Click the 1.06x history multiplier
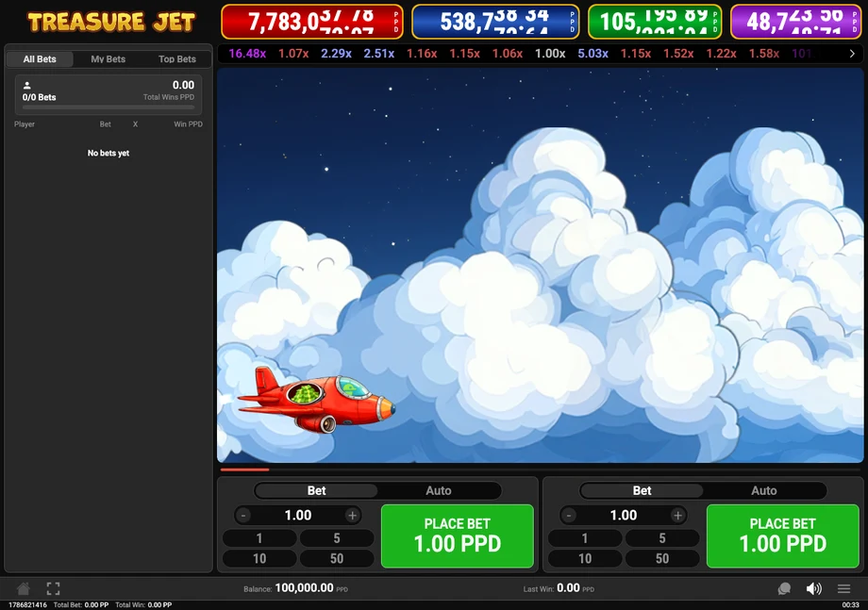 (x=508, y=54)
